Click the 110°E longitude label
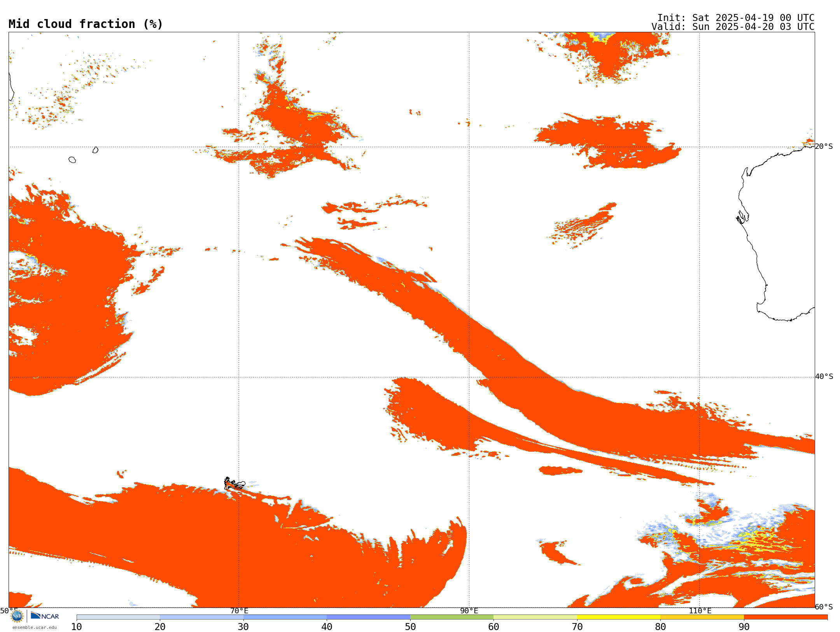840x632 pixels. point(700,611)
